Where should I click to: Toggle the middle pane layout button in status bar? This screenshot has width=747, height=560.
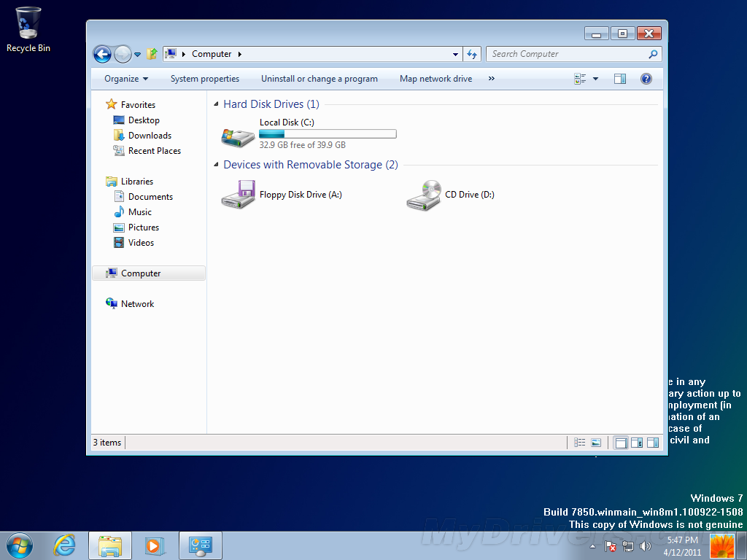(x=637, y=443)
